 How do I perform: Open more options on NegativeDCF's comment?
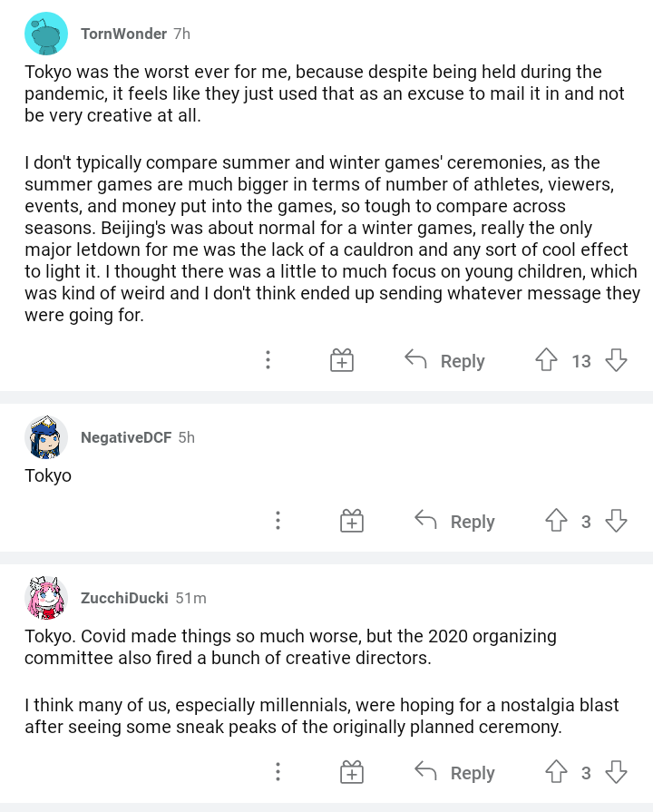point(278,522)
